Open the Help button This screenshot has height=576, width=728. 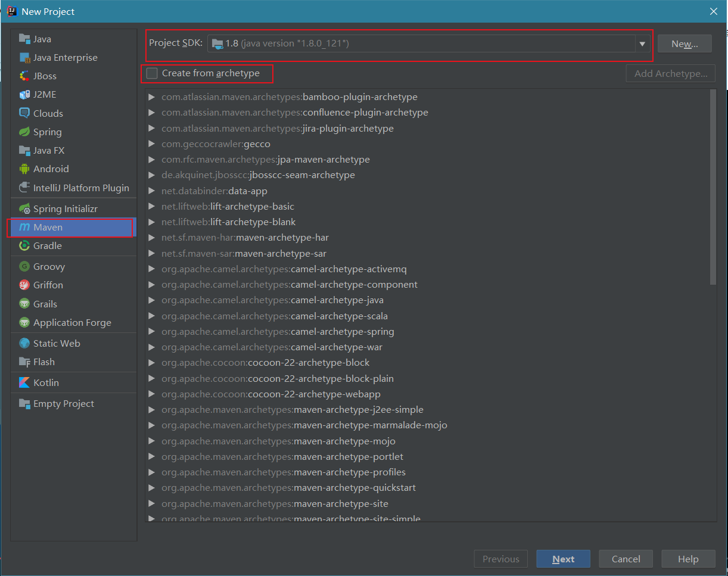[x=688, y=559]
